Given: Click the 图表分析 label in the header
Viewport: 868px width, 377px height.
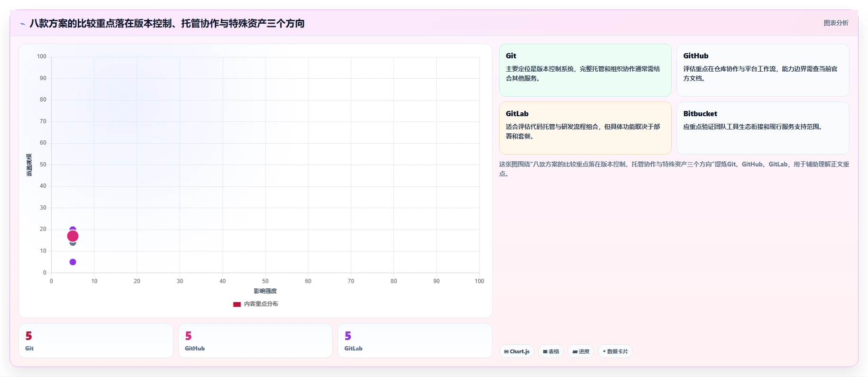Looking at the screenshot, I should point(836,23).
